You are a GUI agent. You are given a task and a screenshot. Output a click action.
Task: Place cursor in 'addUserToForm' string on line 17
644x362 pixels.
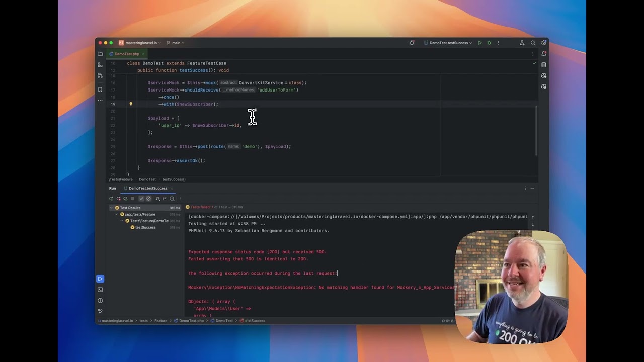point(277,90)
